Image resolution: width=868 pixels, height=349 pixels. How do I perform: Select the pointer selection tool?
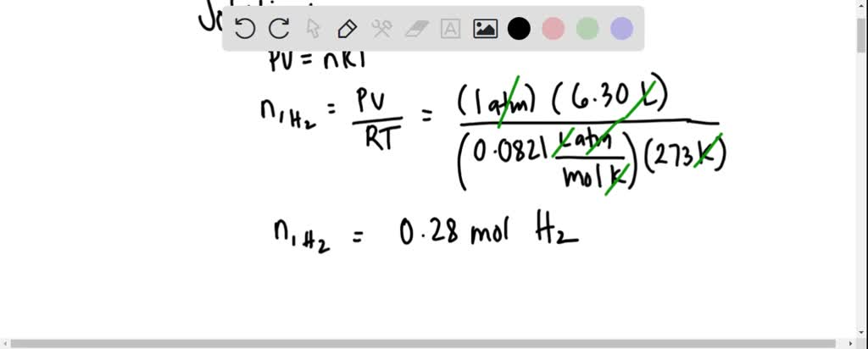[x=314, y=29]
